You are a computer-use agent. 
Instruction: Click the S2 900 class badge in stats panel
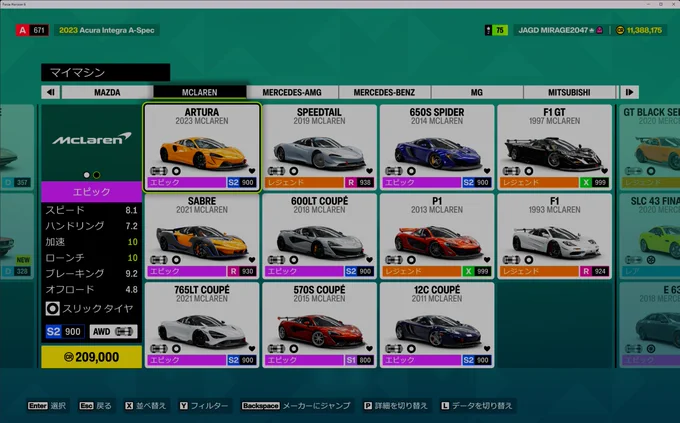(65, 332)
